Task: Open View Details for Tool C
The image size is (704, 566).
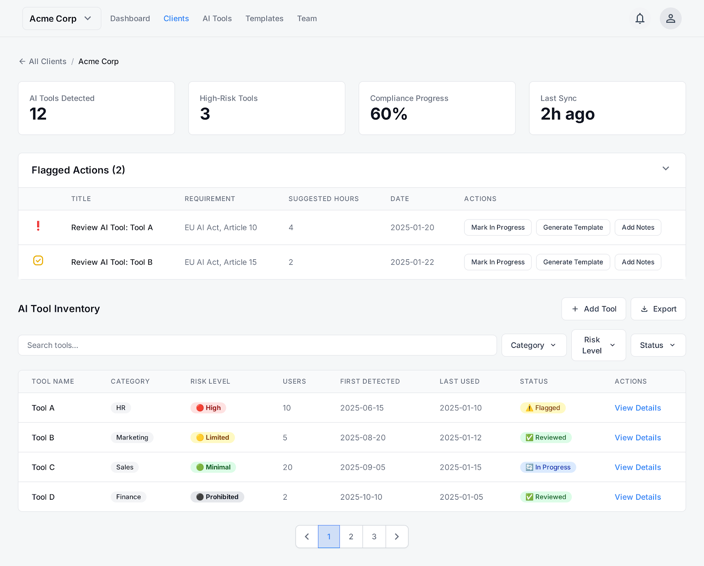Action: 637,467
